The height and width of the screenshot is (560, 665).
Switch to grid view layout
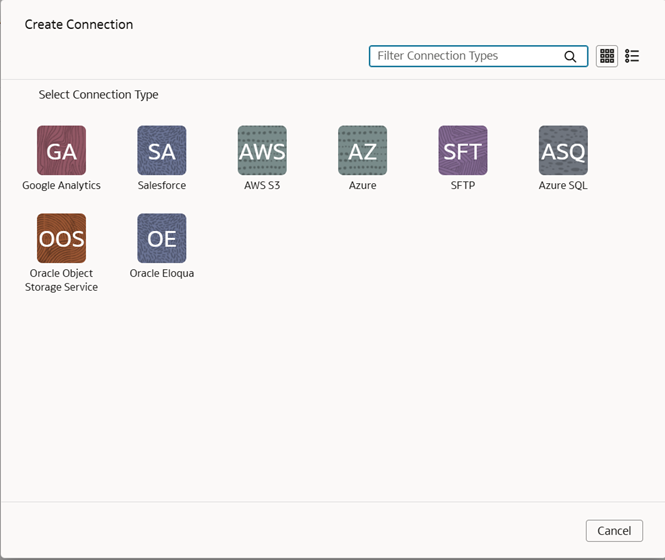click(x=607, y=56)
